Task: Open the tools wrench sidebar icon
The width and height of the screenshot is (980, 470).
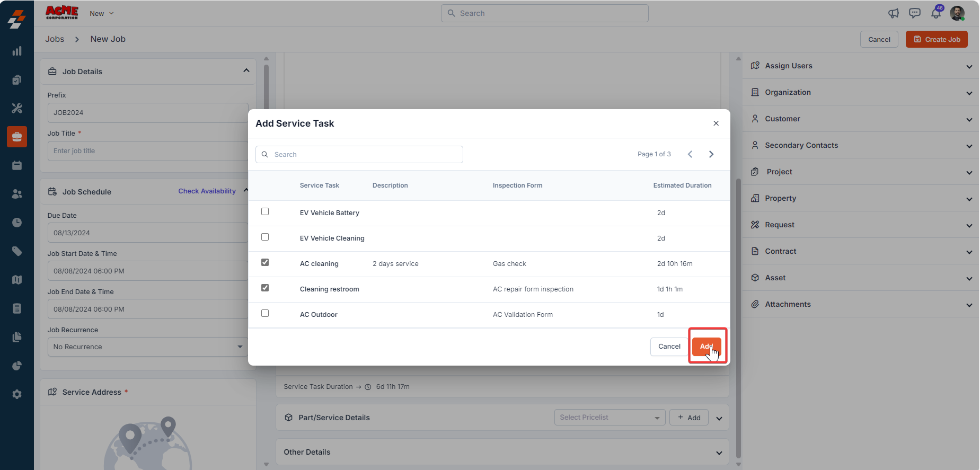Action: pyautogui.click(x=17, y=108)
